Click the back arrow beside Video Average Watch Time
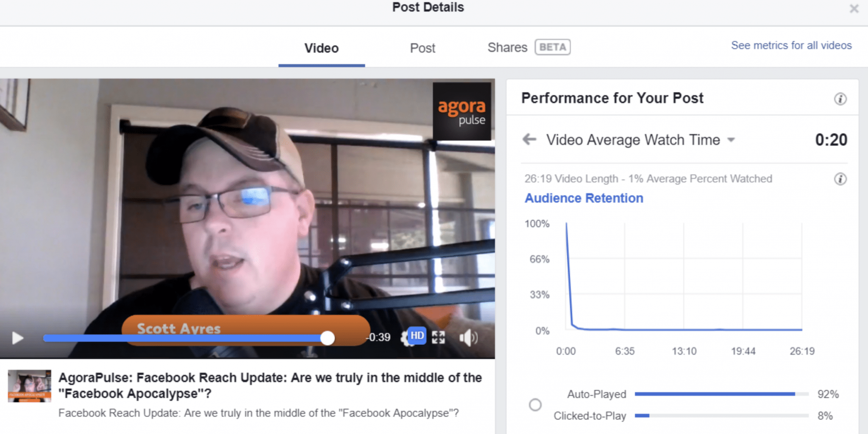This screenshot has height=434, width=868. 529,139
